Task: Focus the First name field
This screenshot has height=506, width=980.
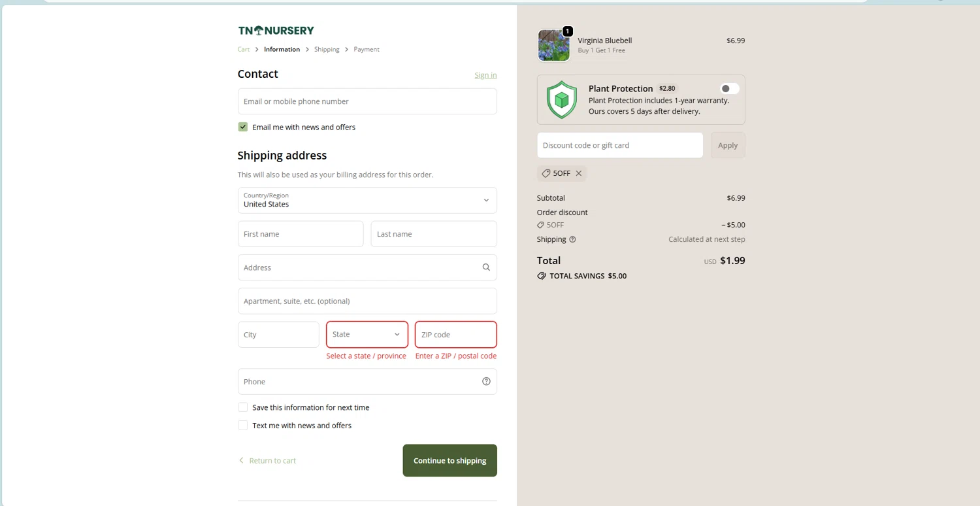Action: tap(301, 234)
